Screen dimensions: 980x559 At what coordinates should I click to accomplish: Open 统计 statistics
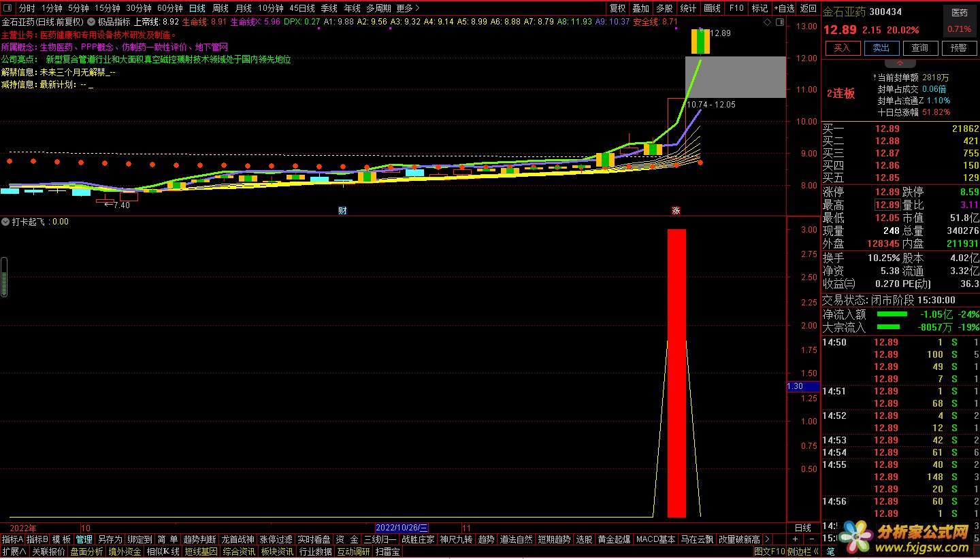point(688,8)
